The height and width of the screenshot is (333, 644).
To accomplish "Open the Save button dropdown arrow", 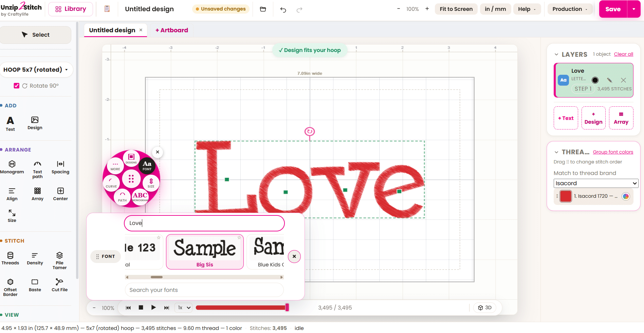I will 634,9.
